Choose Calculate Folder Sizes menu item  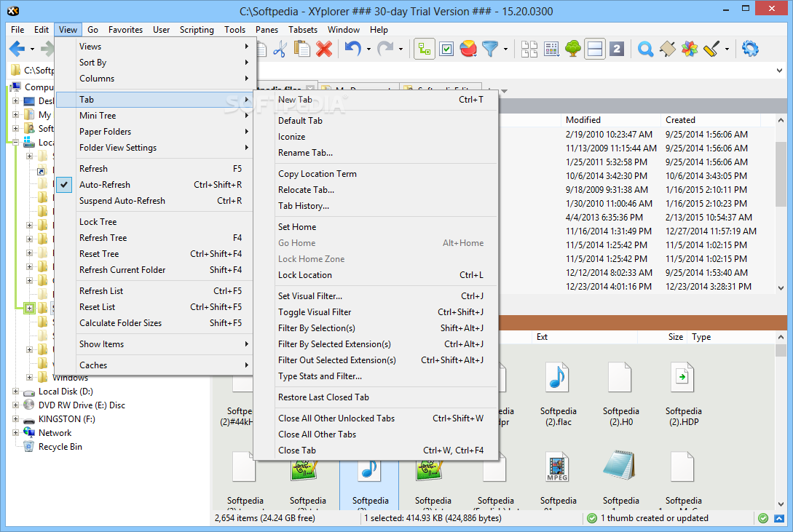[154, 323]
